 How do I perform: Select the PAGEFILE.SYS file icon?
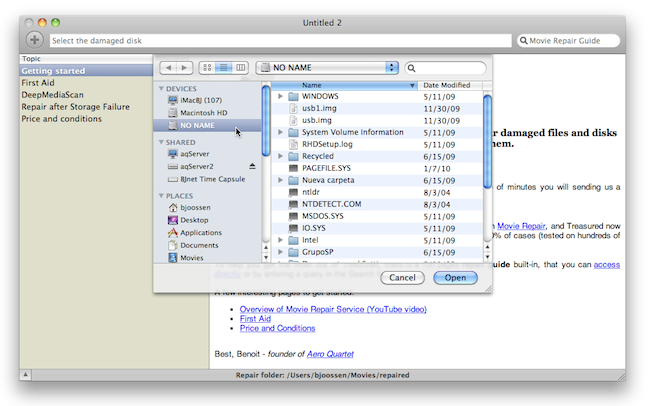coord(293,168)
